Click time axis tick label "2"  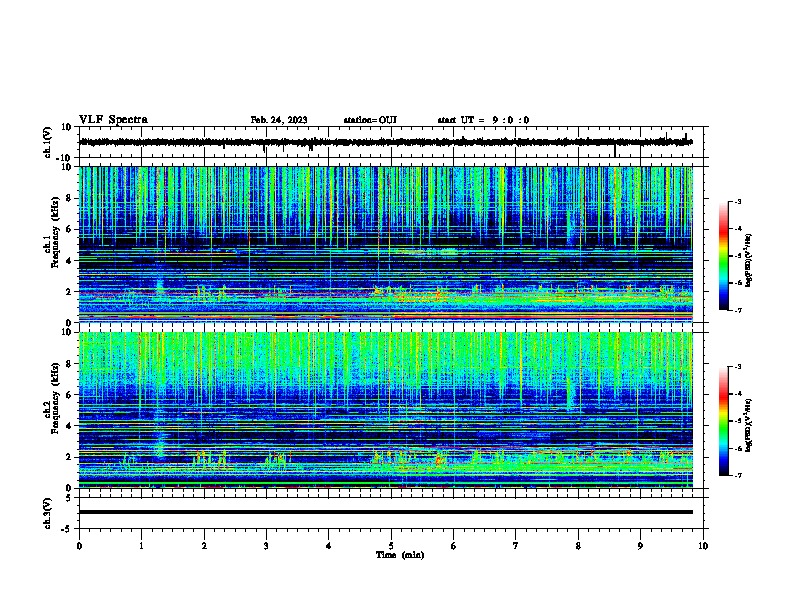tap(204, 546)
